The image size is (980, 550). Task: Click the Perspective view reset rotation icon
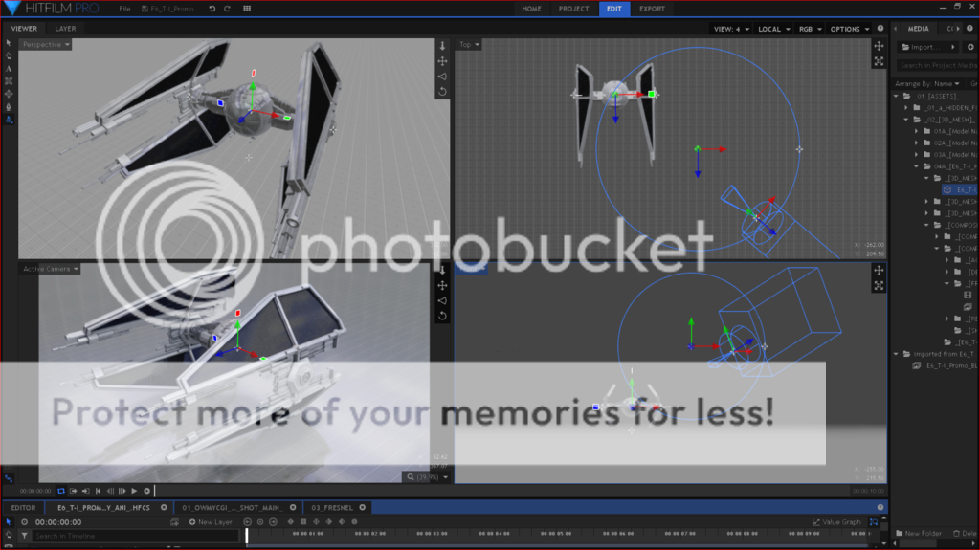coord(442,91)
